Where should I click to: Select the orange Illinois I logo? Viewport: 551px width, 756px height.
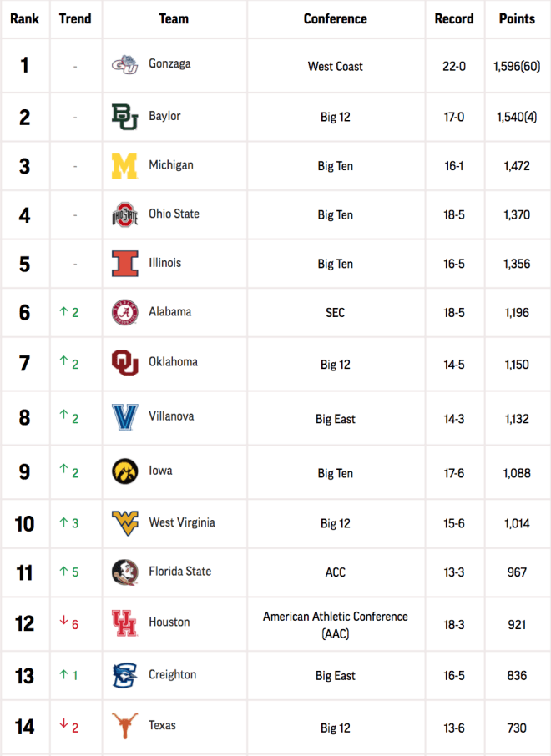coord(124,263)
